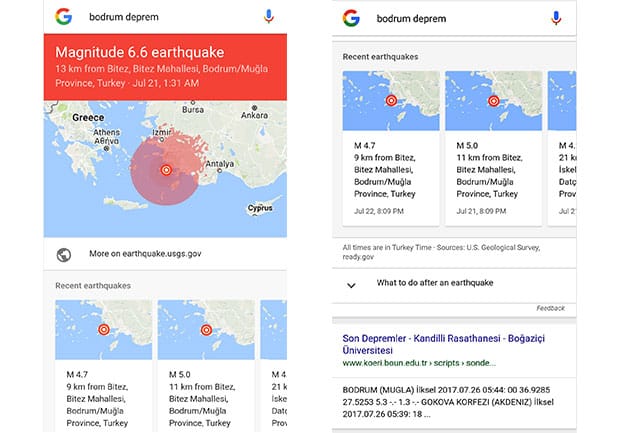Tap the red Magnitude 6.6 earthquake banner

165,65
